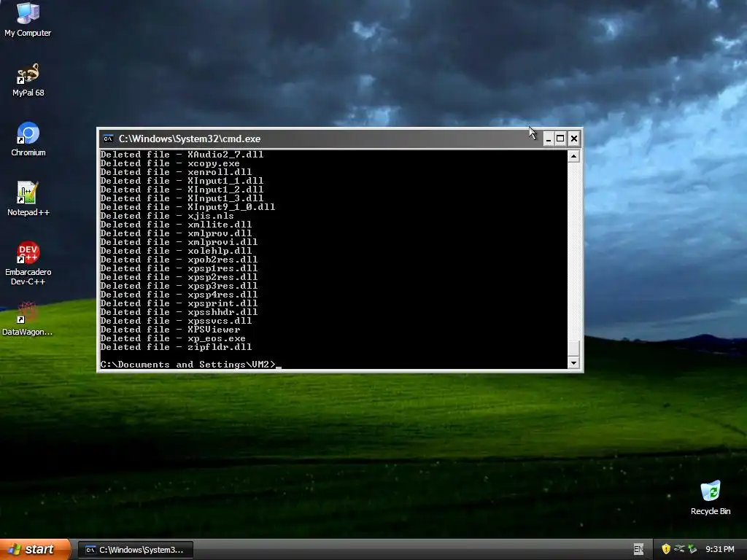Click the safely remove hardware tray icon
This screenshot has width=747, height=560.
click(692, 549)
